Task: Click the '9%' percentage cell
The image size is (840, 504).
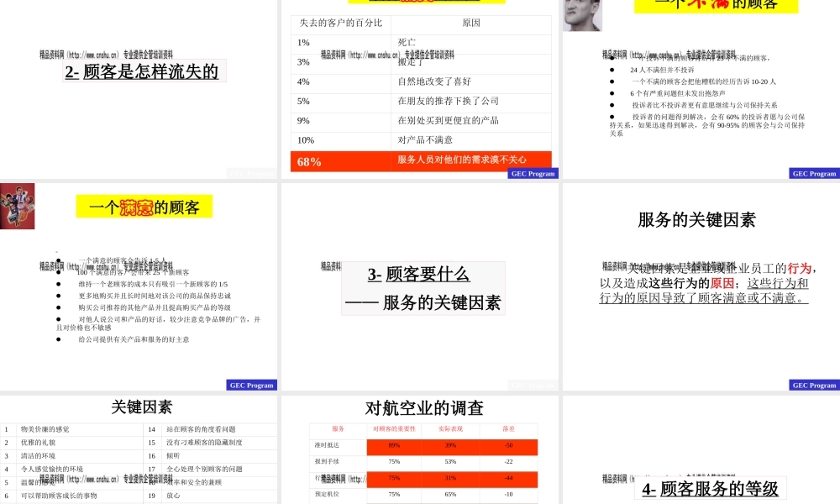Action: click(303, 120)
